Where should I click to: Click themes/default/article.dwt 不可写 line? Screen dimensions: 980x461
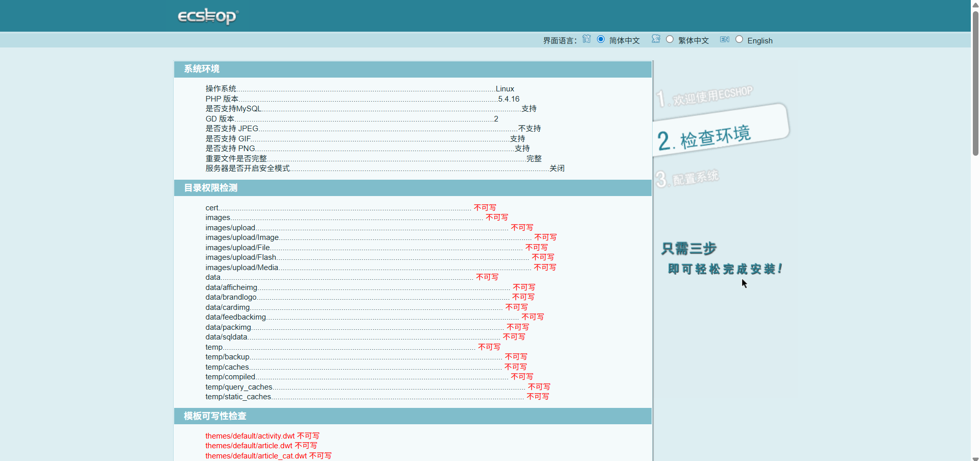point(261,446)
